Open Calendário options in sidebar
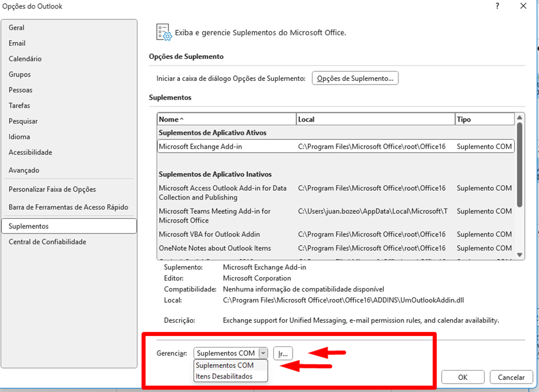 [x=25, y=59]
